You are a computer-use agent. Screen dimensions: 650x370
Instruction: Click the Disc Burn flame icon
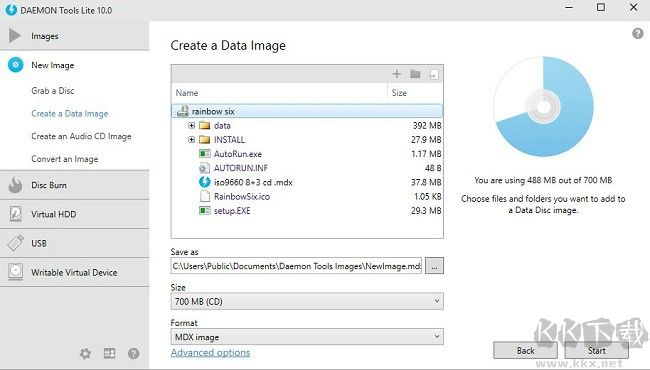(15, 185)
